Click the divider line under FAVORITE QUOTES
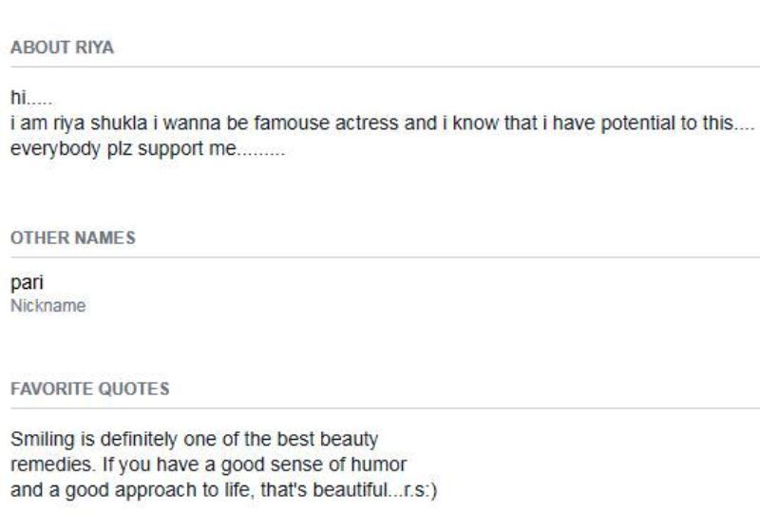This screenshot has width=760, height=532. point(386,408)
